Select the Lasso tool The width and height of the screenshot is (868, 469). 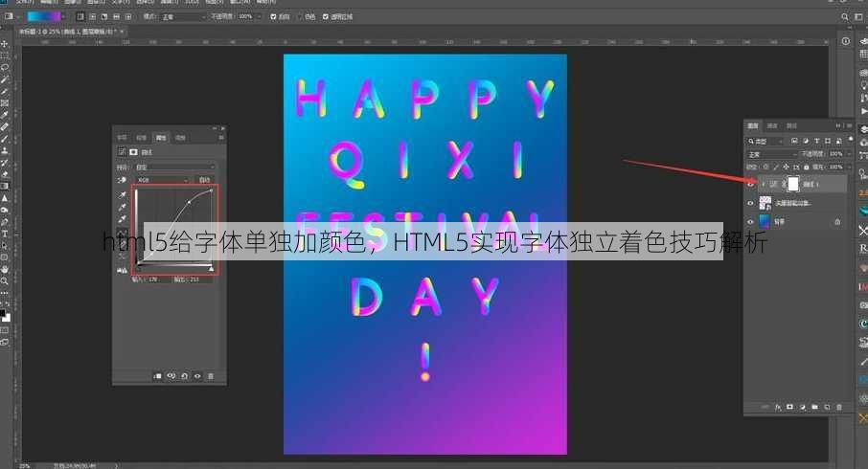click(5, 67)
